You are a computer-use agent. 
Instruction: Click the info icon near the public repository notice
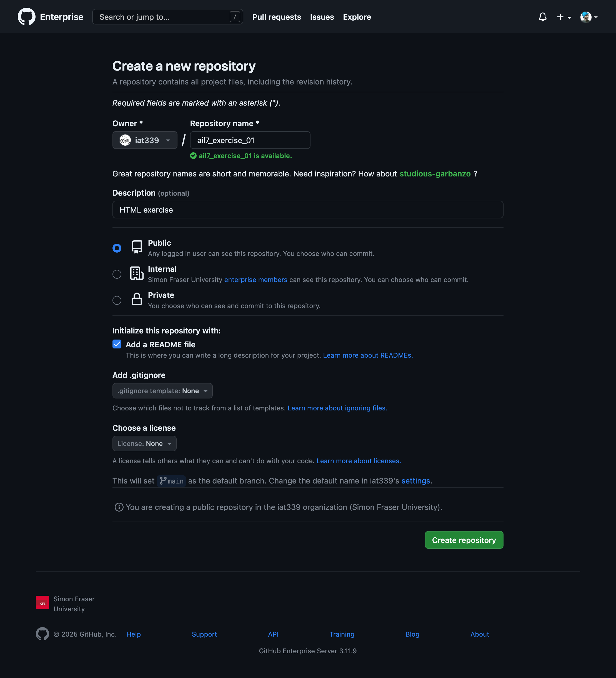click(x=119, y=507)
